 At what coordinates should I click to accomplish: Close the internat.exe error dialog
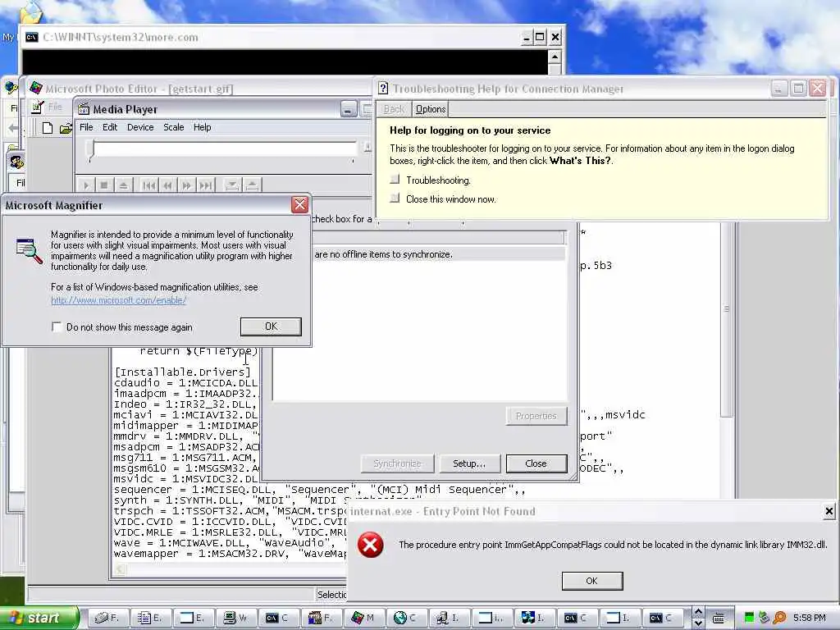(829, 512)
